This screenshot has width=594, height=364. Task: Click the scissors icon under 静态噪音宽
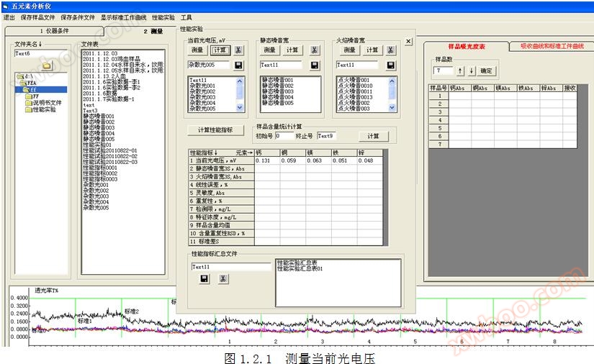[314, 50]
